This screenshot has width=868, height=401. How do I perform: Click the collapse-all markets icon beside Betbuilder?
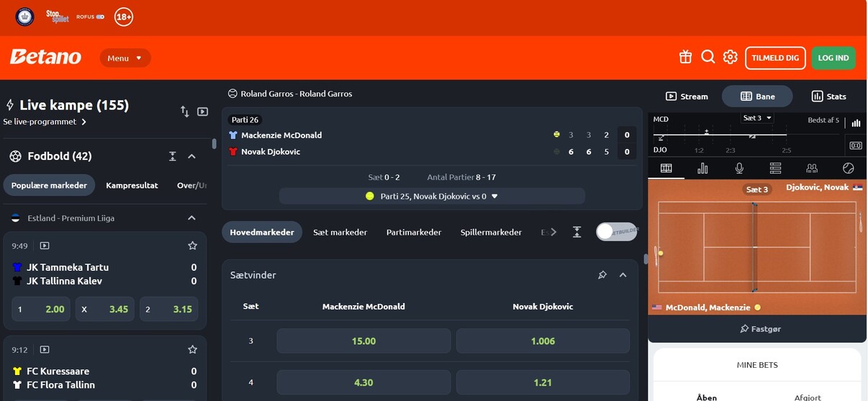point(577,232)
